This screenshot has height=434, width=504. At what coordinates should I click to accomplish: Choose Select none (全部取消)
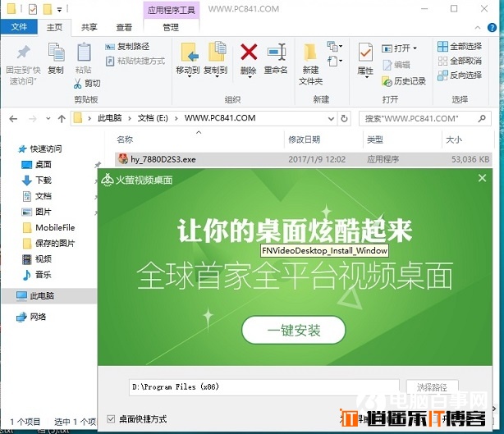tap(460, 61)
